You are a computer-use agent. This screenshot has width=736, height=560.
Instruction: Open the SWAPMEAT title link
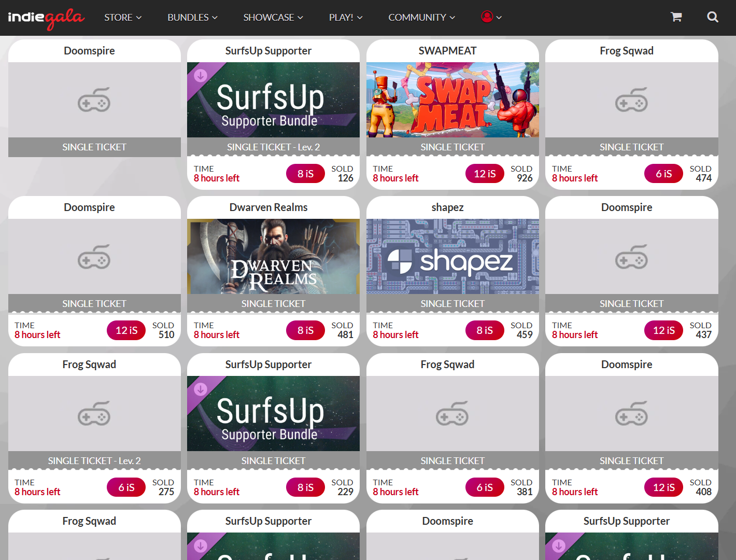tap(448, 51)
